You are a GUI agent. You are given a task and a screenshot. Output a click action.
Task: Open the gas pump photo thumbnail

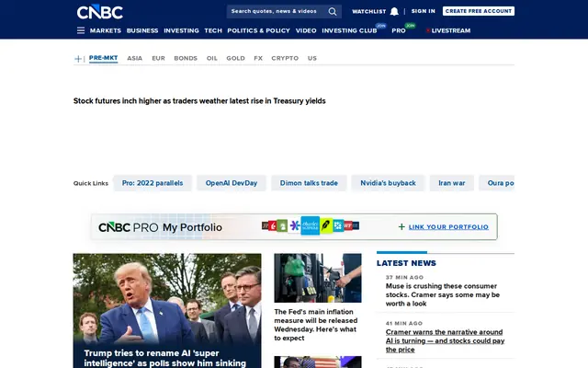(x=318, y=278)
